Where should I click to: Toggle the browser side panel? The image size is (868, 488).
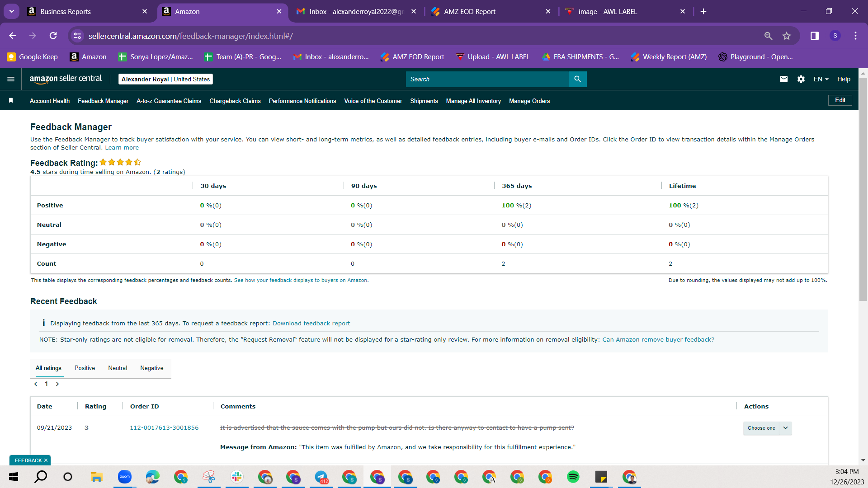pyautogui.click(x=815, y=36)
